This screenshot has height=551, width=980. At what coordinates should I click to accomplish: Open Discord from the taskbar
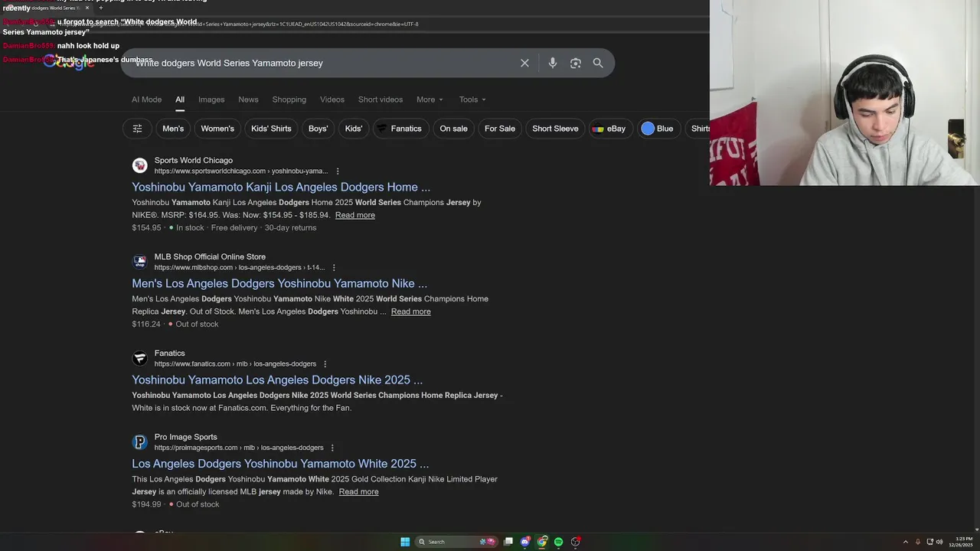pyautogui.click(x=524, y=542)
